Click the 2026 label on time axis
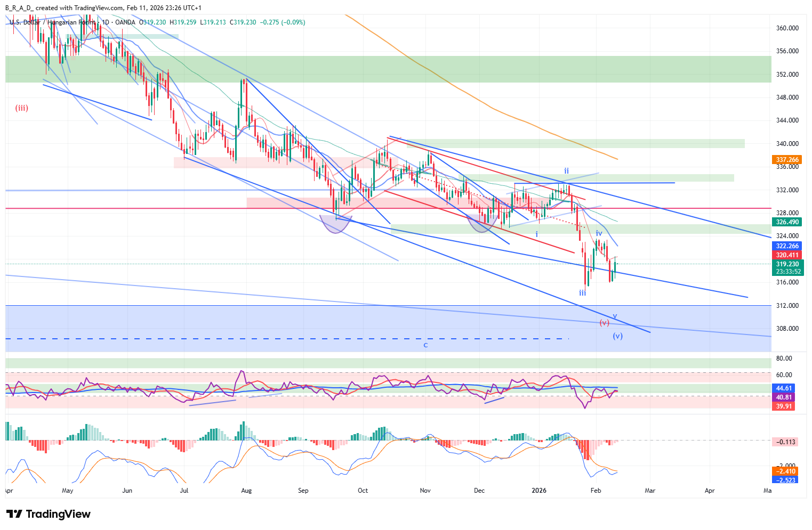This screenshot has height=530, width=812. point(539,490)
